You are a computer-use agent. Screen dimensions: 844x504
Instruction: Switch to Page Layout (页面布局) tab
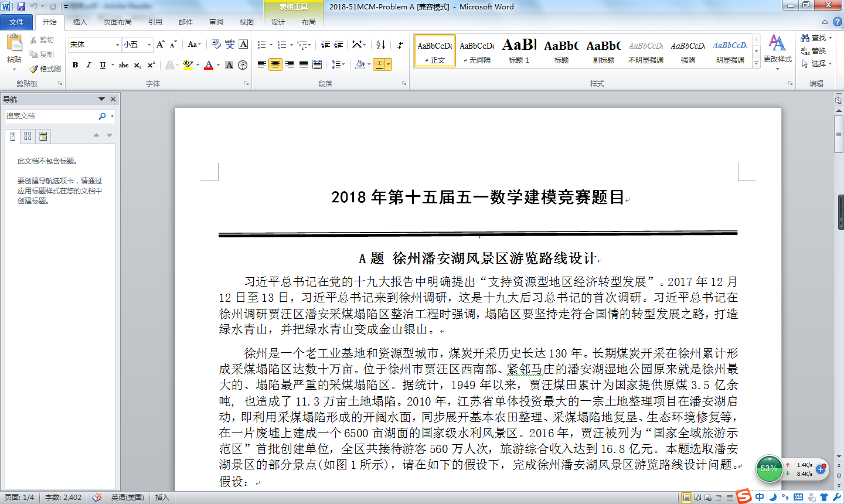pyautogui.click(x=118, y=22)
